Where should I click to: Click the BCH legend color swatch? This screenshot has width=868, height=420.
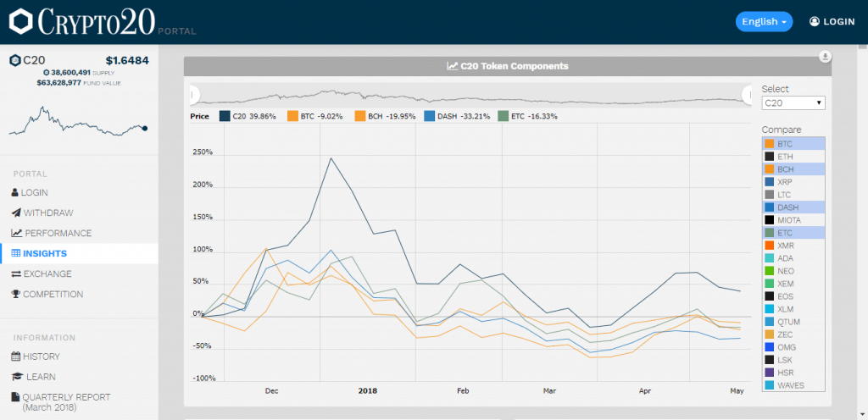[359, 116]
